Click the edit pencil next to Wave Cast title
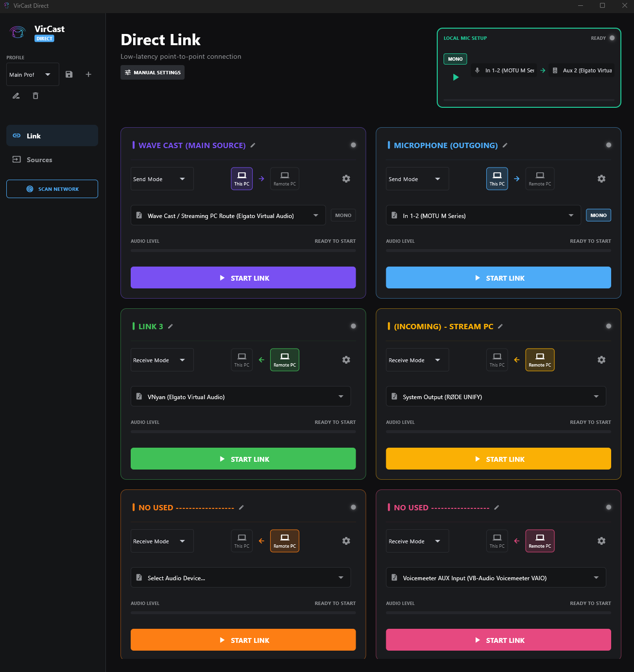The image size is (634, 672). coord(254,145)
